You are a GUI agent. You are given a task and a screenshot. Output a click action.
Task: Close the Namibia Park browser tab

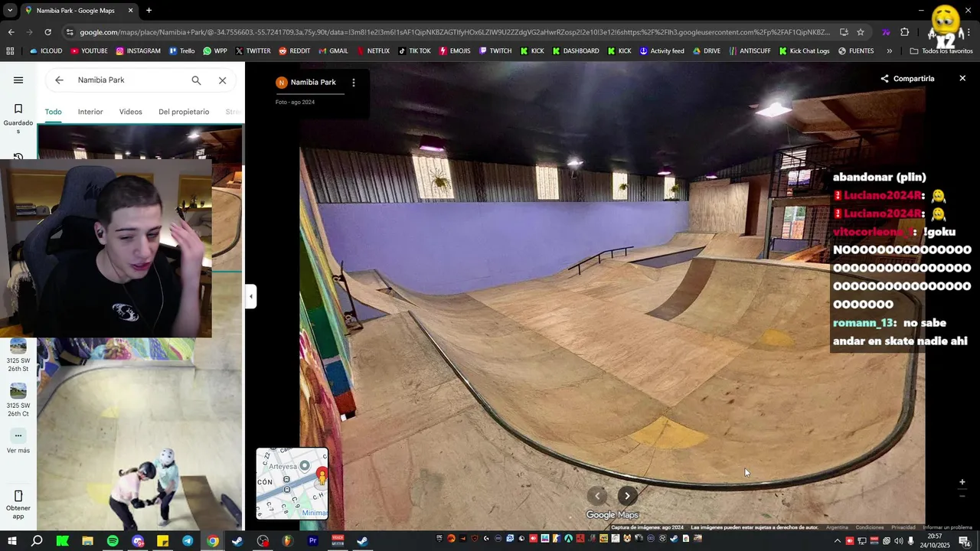point(130,11)
